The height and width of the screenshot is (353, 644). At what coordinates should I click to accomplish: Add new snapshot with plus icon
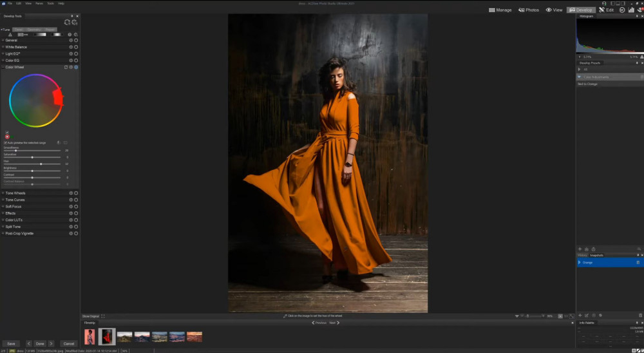pos(580,315)
